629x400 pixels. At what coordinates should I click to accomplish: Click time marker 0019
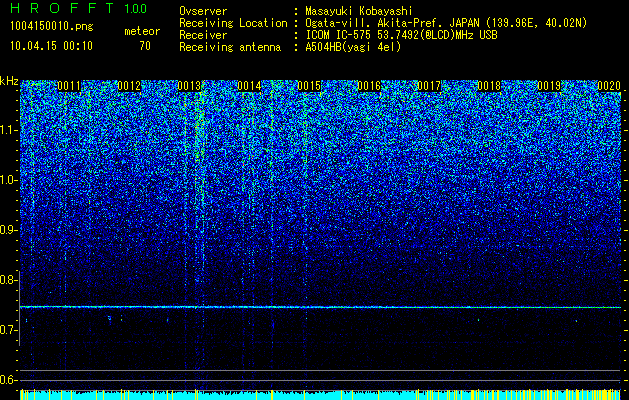(x=549, y=86)
